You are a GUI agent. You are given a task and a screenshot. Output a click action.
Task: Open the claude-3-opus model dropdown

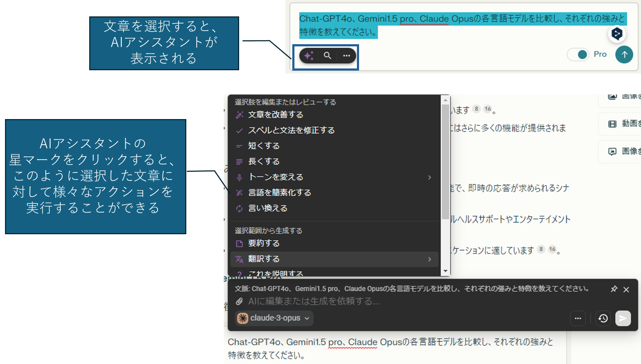[274, 318]
